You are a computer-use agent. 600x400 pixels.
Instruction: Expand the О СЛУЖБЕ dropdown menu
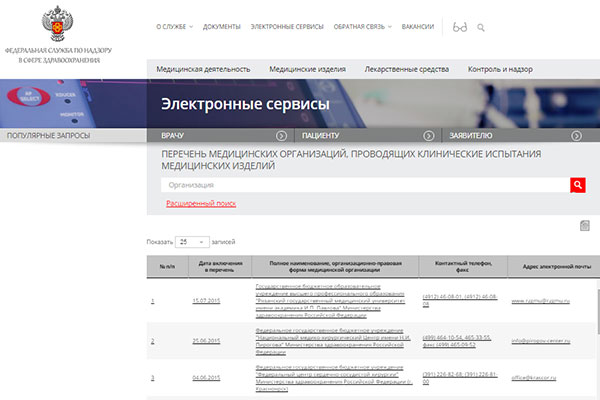174,27
